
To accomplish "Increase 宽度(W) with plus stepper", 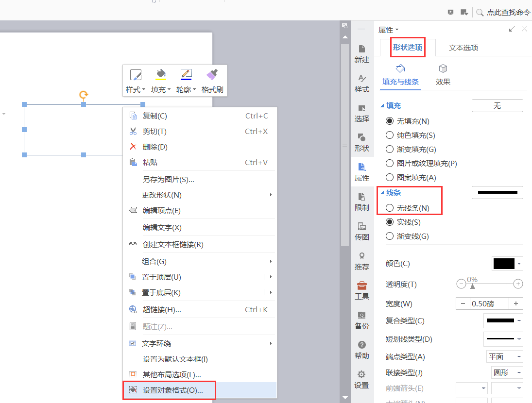I will tap(515, 303).
